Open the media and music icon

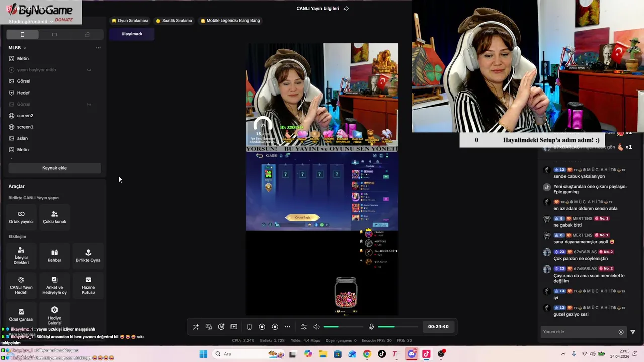pos(209,327)
